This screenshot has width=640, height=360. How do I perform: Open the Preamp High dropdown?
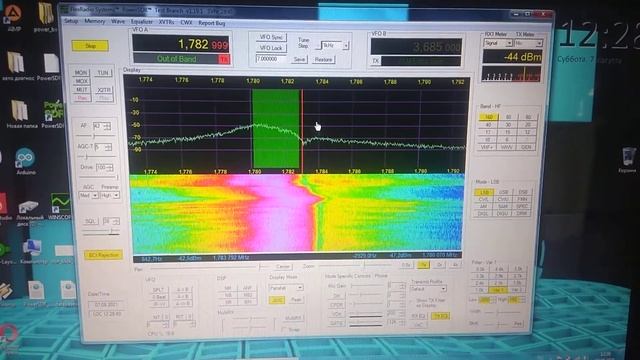pyautogui.click(x=110, y=196)
